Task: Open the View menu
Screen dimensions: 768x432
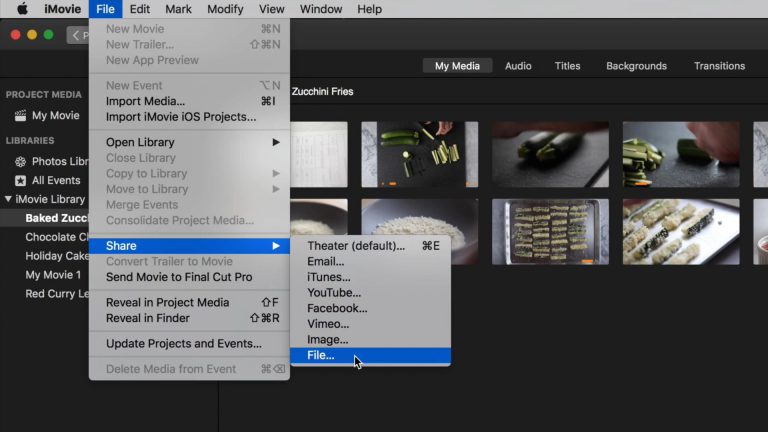Action: pos(271,9)
